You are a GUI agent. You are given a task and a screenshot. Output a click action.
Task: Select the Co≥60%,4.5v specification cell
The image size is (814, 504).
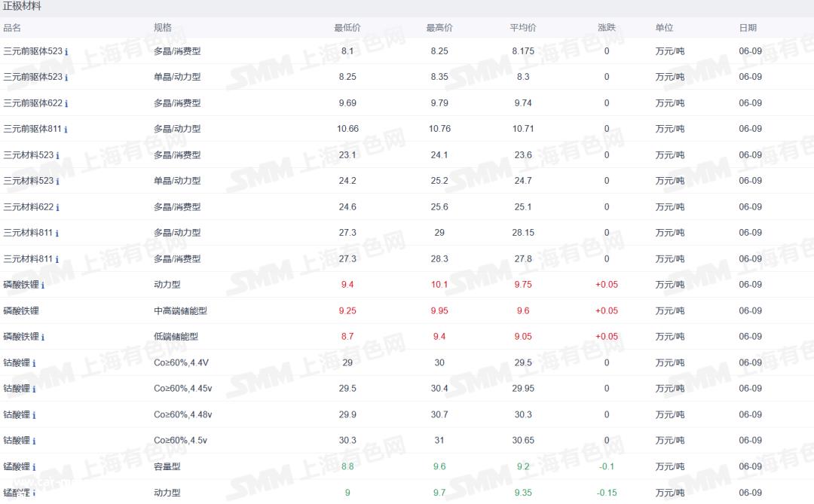point(180,440)
